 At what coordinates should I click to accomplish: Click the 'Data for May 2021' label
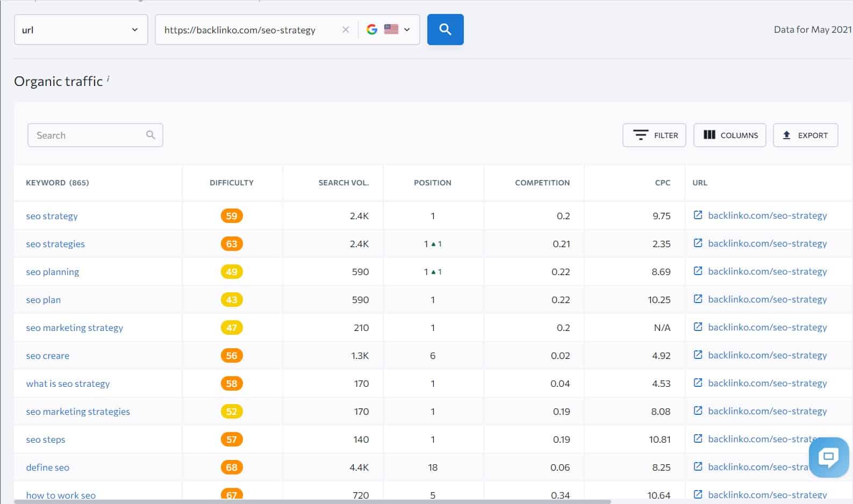pyautogui.click(x=813, y=30)
